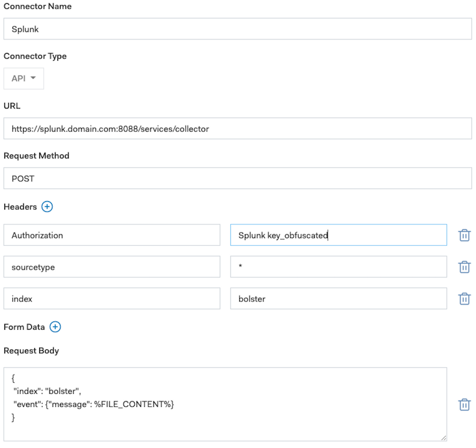Viewport: 476px width, 448px height.
Task: Add a new header with plus icon
Action: point(47,207)
